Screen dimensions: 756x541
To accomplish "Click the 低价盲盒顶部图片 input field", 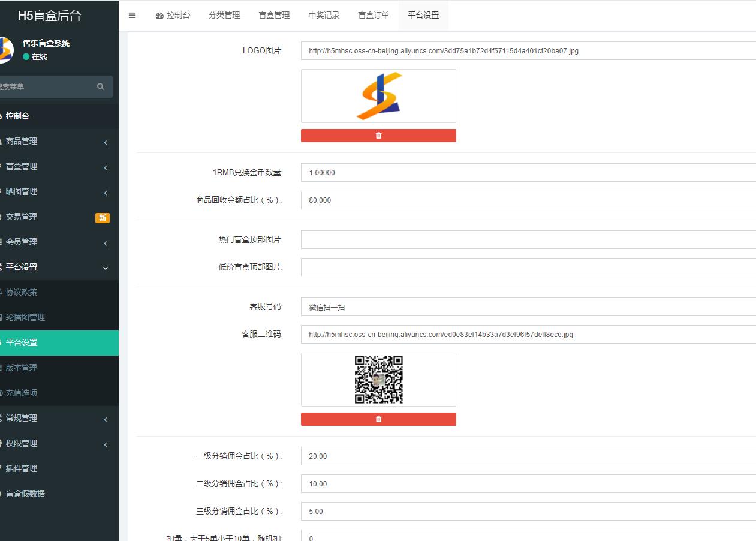I will coord(528,268).
